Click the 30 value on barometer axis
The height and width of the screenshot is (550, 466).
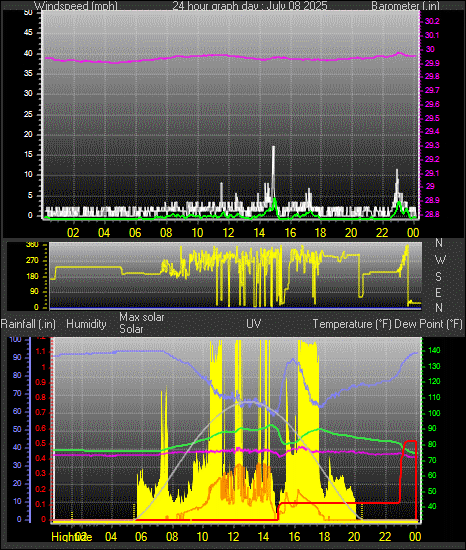(x=430, y=49)
